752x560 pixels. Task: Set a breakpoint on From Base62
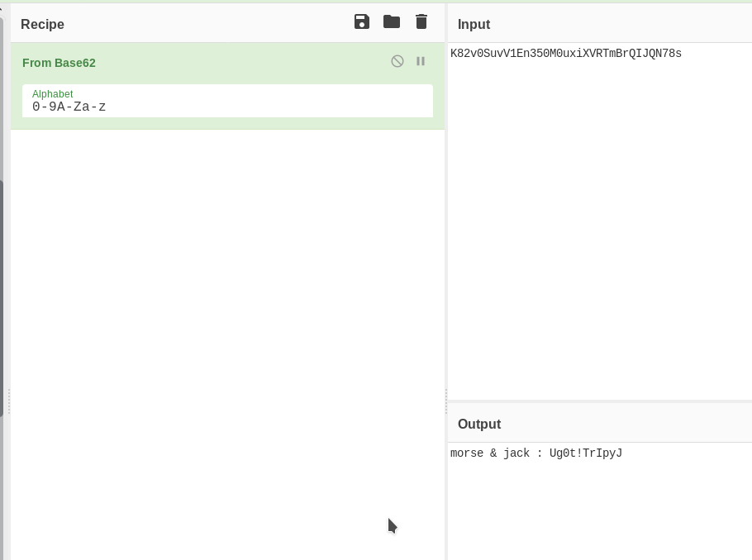click(x=421, y=61)
